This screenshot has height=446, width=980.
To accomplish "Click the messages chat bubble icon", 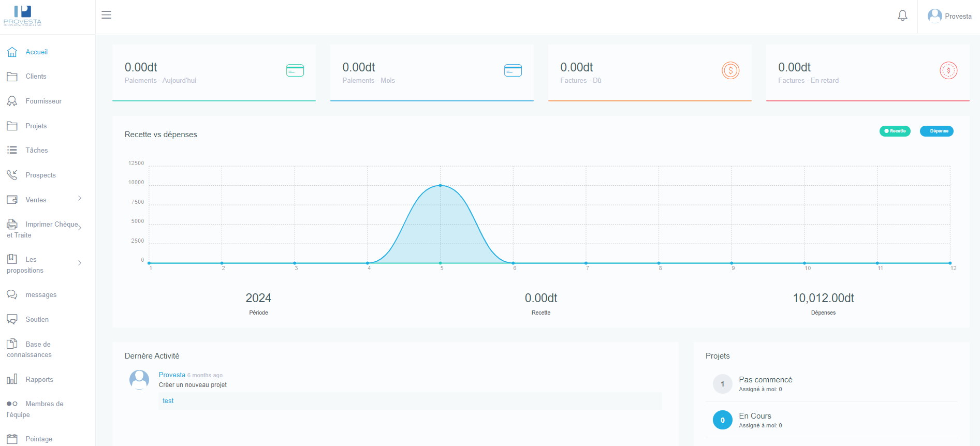I will 12,294.
